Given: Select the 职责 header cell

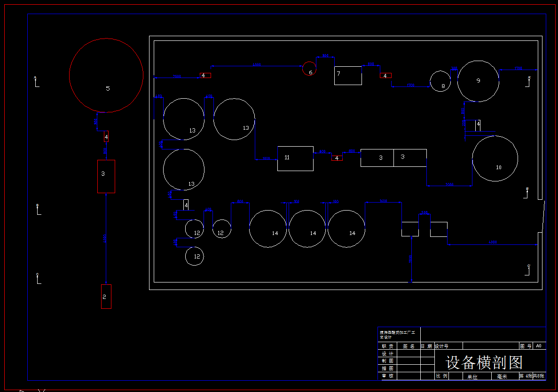Looking at the screenshot, I should (387, 346).
